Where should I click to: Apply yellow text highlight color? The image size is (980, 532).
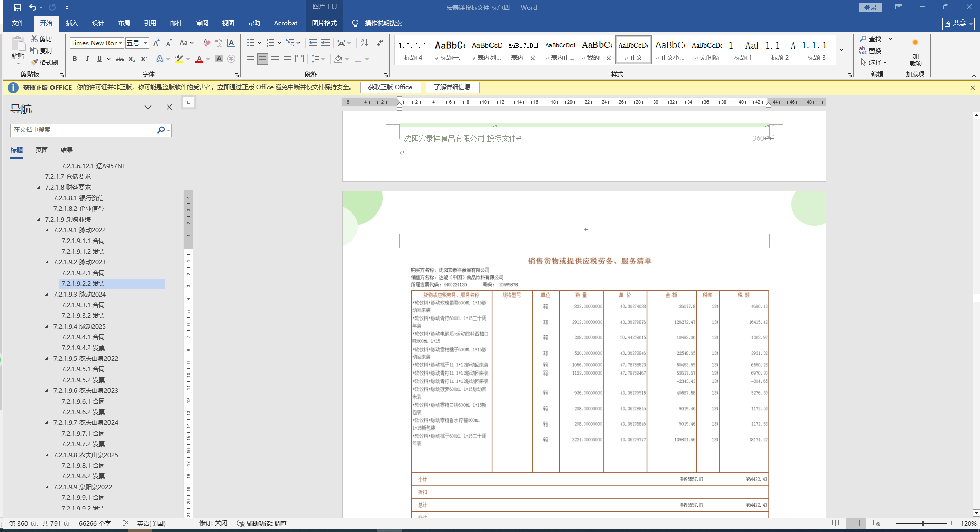[179, 59]
